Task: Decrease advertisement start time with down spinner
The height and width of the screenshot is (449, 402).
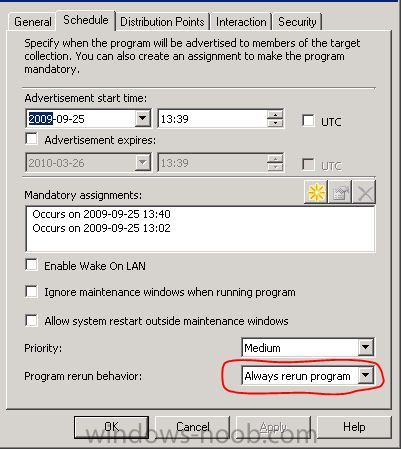Action: pyautogui.click(x=275, y=123)
